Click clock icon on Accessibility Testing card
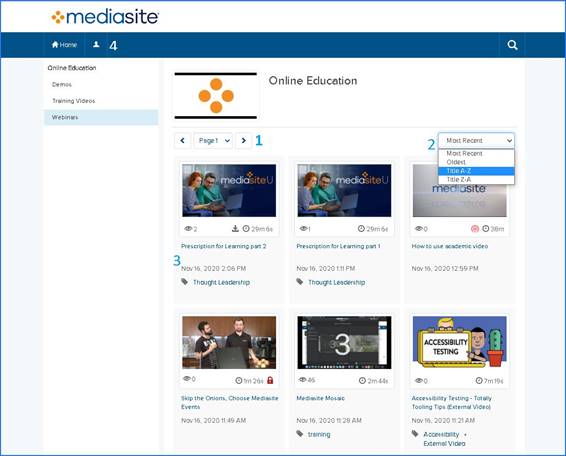Viewport: 566px width, 456px height. tap(479, 381)
